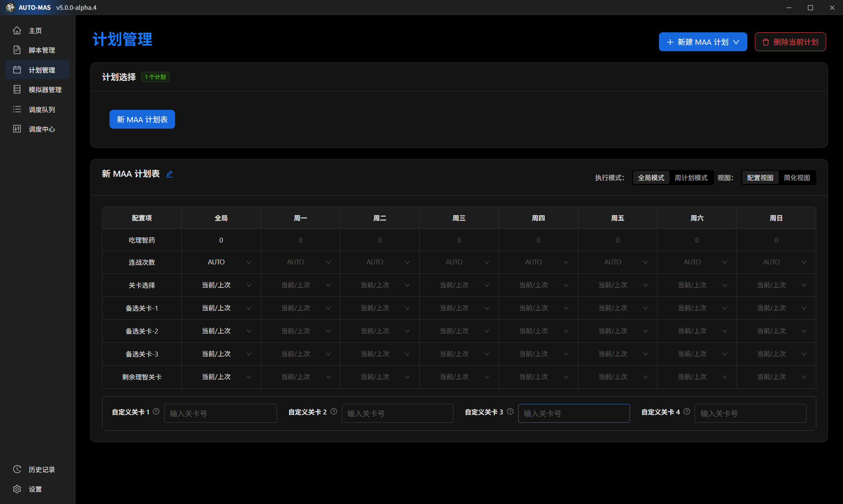Click the history clock icon
The width and height of the screenshot is (843, 504).
17,469
